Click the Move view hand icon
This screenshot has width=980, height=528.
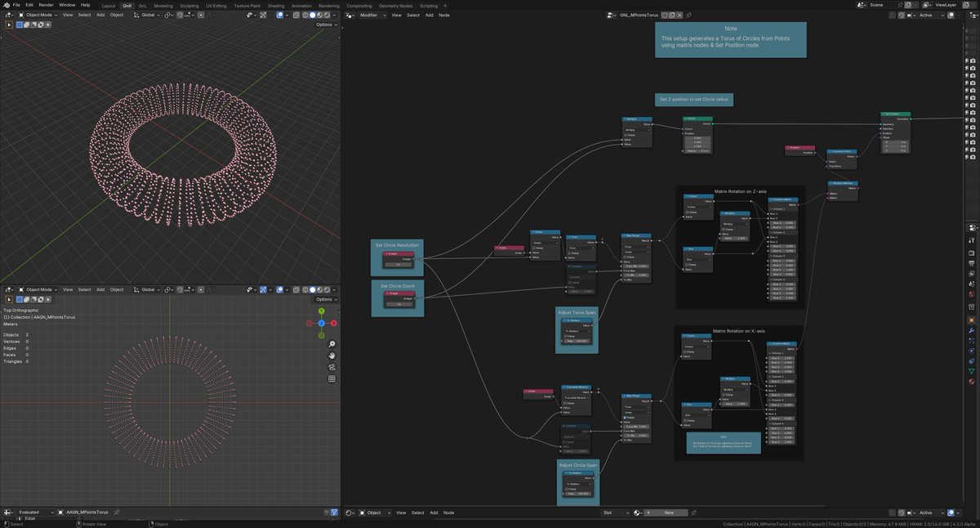click(332, 356)
